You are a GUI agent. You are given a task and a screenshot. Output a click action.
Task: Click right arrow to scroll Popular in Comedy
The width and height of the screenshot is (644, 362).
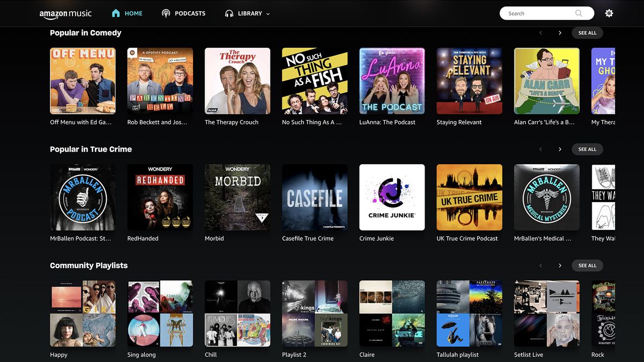560,33
